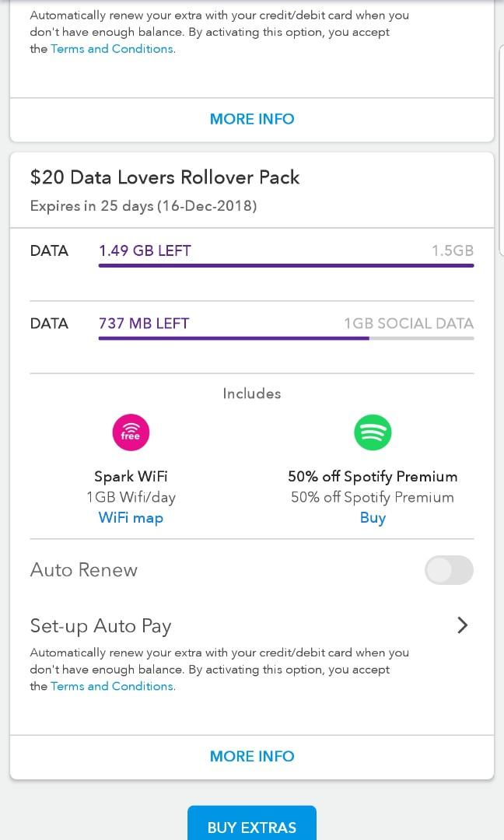504x840 pixels.
Task: Click the 1GB SOCIAL DATA label
Action: [x=409, y=323]
